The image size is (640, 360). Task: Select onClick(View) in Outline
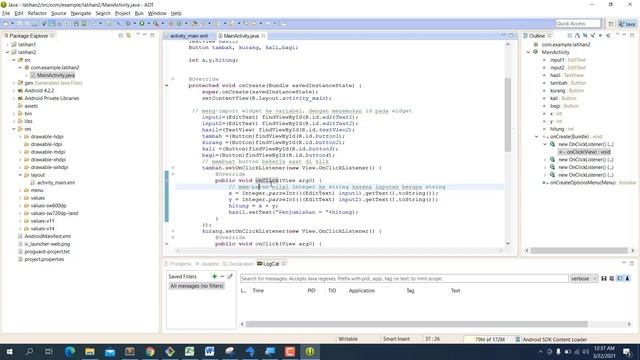(588, 152)
